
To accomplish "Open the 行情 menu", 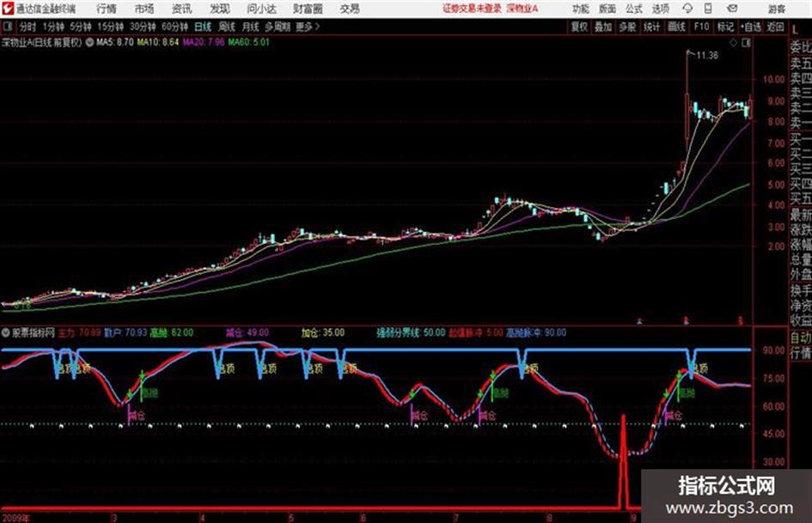I will [x=107, y=9].
